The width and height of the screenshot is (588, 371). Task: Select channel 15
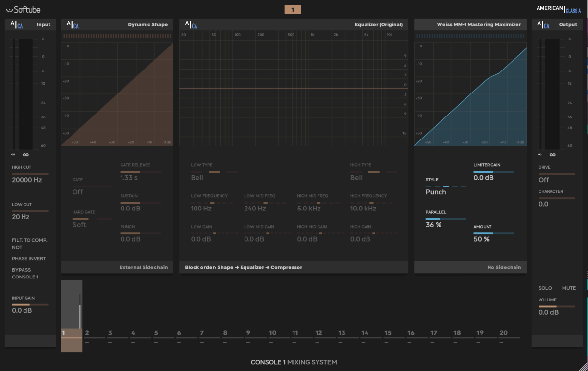(394, 333)
